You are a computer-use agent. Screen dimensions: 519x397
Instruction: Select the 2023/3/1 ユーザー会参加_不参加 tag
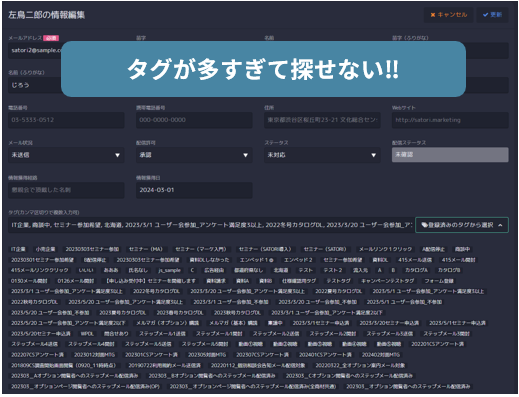point(231,302)
